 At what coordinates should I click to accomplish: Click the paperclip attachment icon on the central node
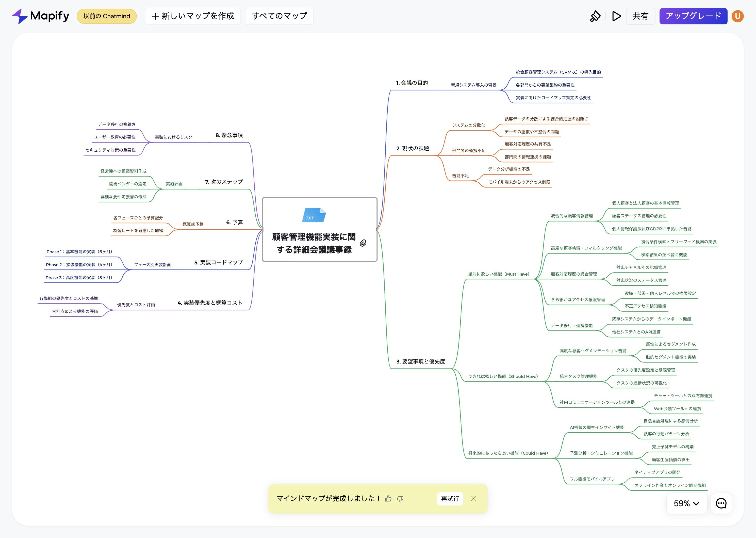click(x=364, y=244)
